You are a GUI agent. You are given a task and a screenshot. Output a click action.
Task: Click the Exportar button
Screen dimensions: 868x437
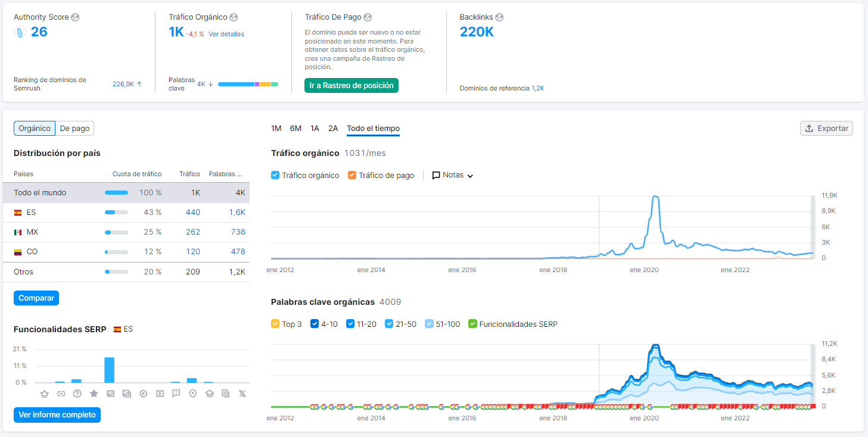[826, 128]
